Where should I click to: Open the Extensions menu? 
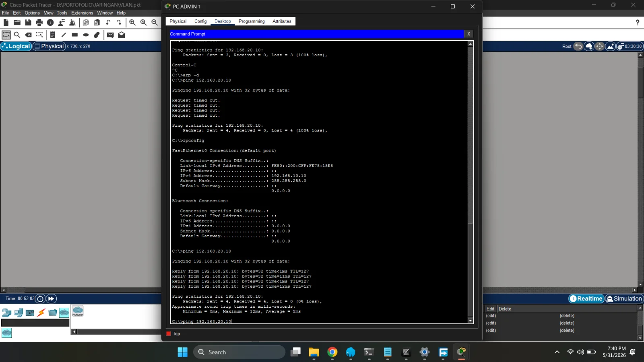[82, 13]
